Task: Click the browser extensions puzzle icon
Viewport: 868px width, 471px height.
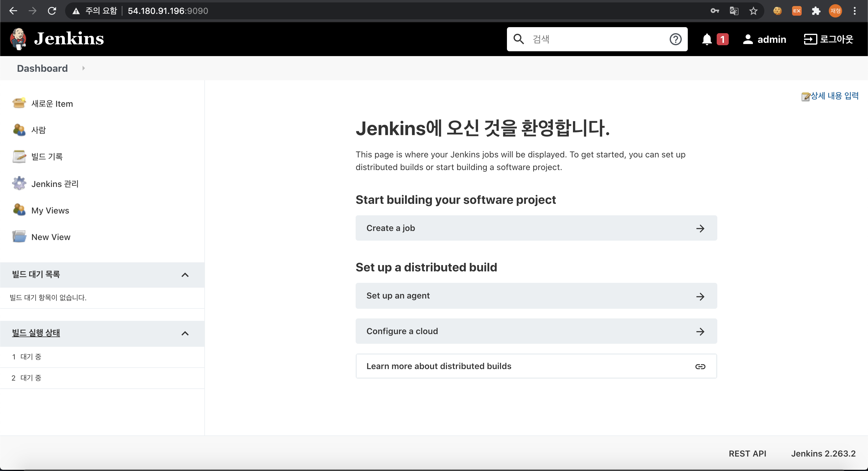Action: [816, 11]
